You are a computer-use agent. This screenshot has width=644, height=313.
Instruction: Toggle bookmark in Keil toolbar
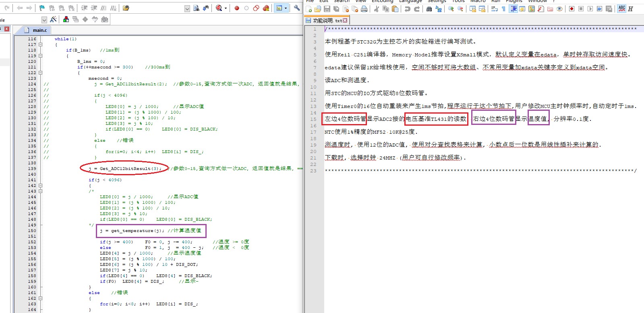coord(42,8)
